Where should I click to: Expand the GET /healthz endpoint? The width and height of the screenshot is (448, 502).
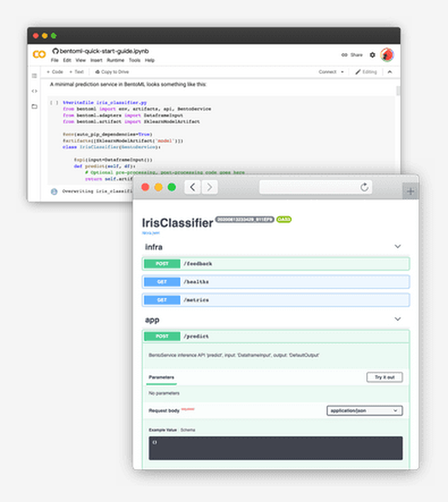276,282
